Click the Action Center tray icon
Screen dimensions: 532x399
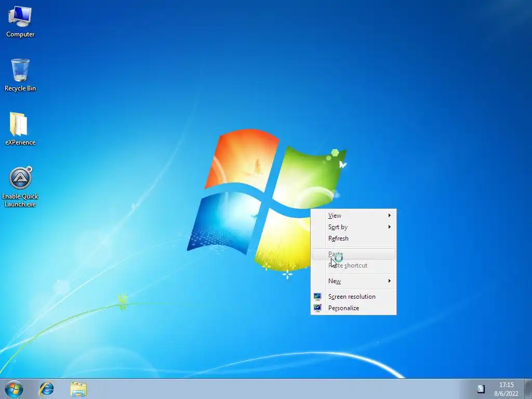click(x=481, y=389)
